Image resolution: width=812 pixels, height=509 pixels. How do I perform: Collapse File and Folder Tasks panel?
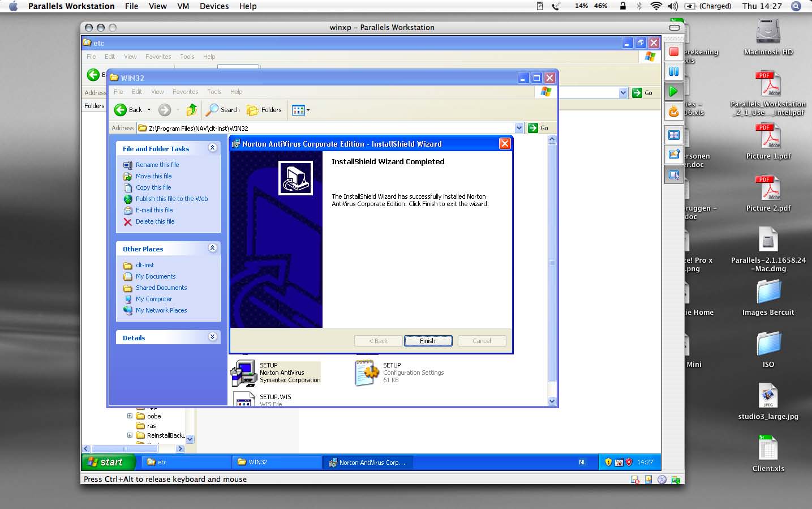213,148
